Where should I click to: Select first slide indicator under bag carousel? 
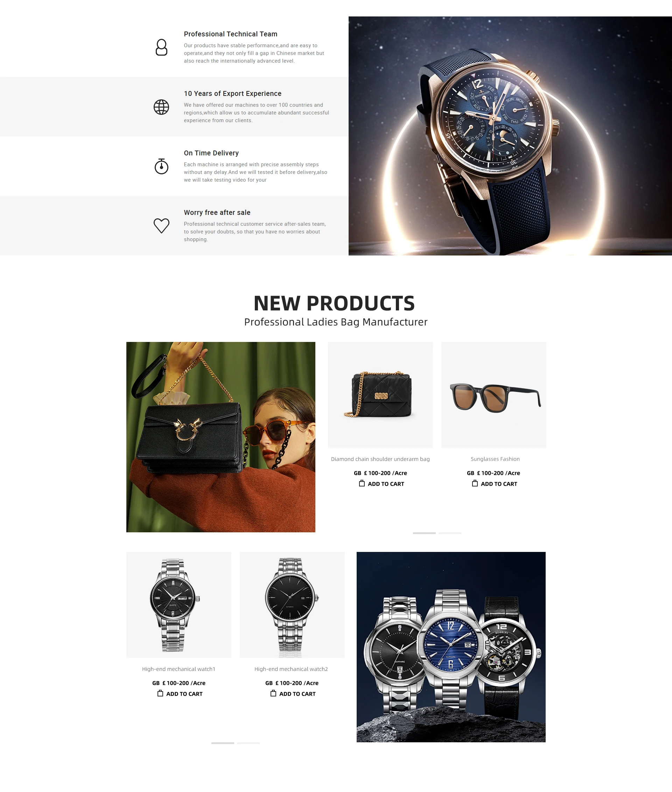point(425,533)
